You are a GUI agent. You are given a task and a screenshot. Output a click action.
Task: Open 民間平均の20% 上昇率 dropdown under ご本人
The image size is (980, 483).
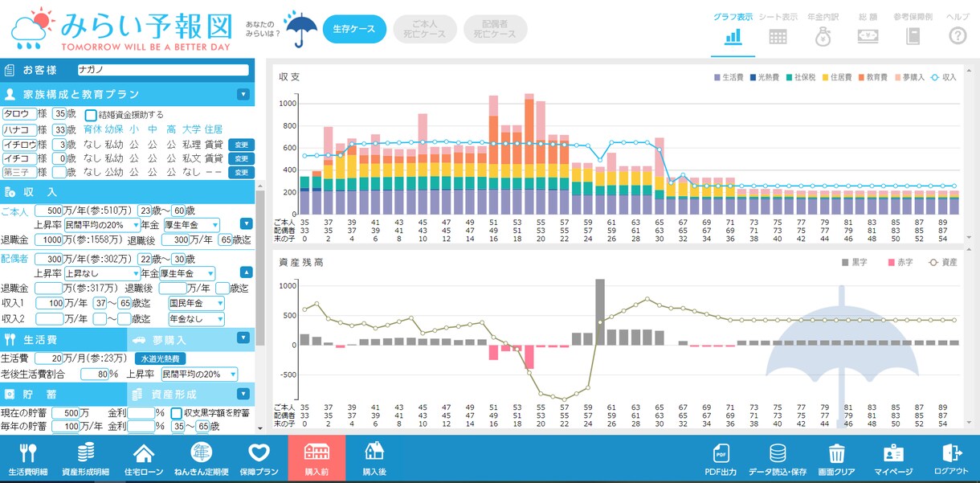tap(102, 225)
